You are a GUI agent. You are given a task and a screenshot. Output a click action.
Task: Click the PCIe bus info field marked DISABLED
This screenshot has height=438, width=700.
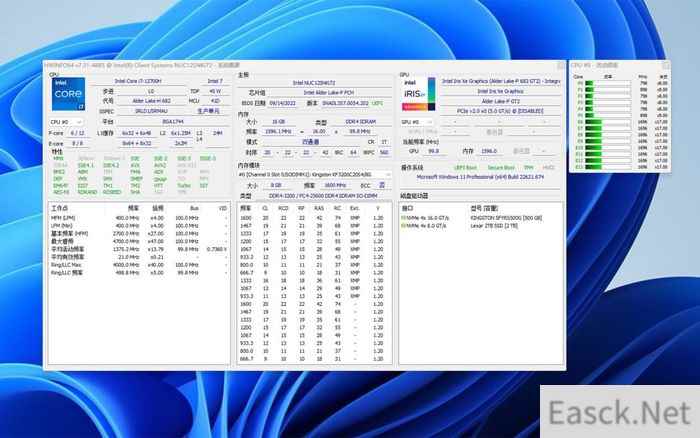(500, 111)
